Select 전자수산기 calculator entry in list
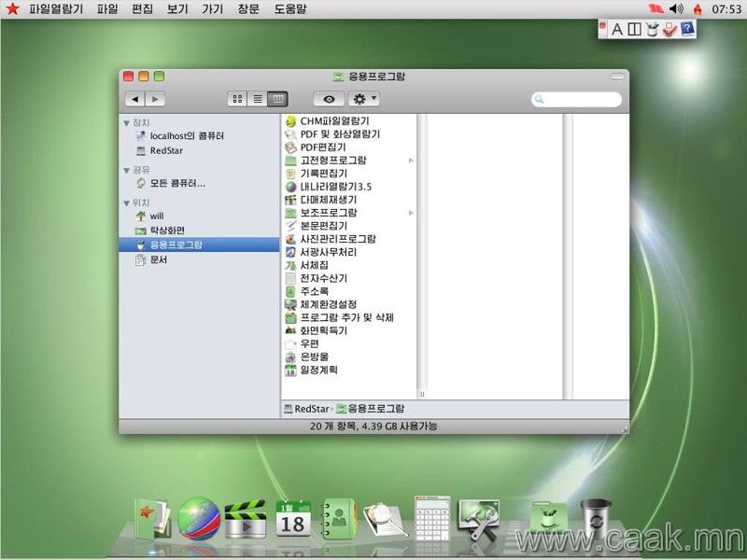The image size is (747, 560). coord(317,278)
